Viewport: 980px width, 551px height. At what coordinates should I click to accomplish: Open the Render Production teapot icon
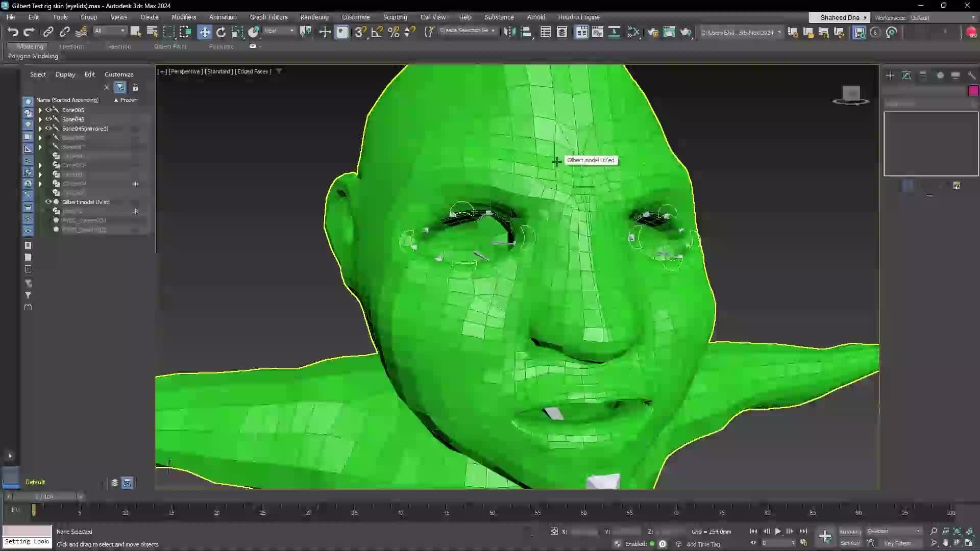[x=970, y=32]
